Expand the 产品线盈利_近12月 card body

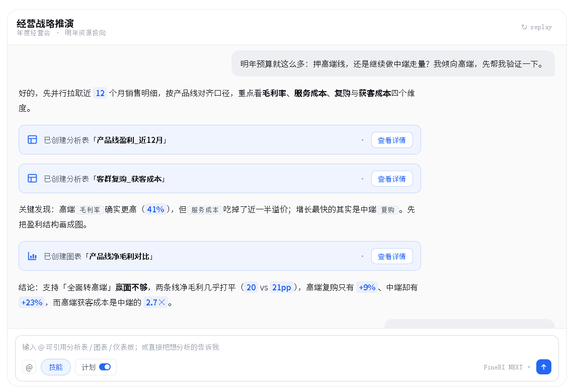pyautogui.click(x=220, y=140)
